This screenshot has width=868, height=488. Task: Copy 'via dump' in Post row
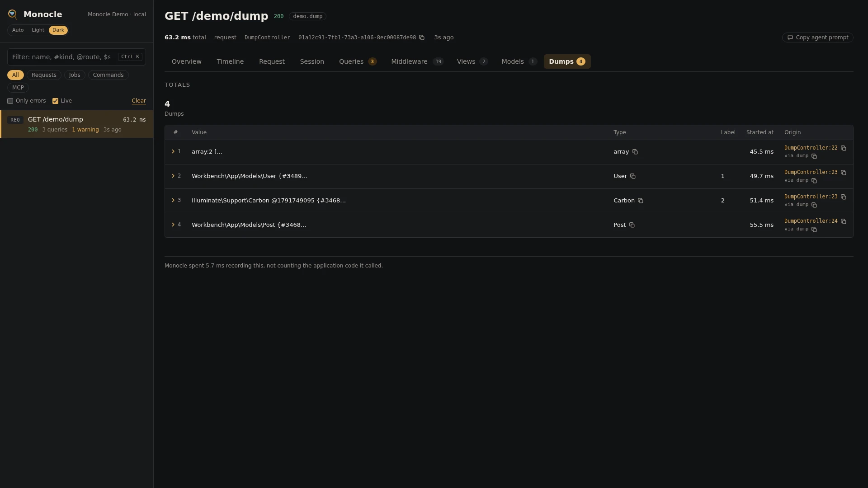coord(814,230)
